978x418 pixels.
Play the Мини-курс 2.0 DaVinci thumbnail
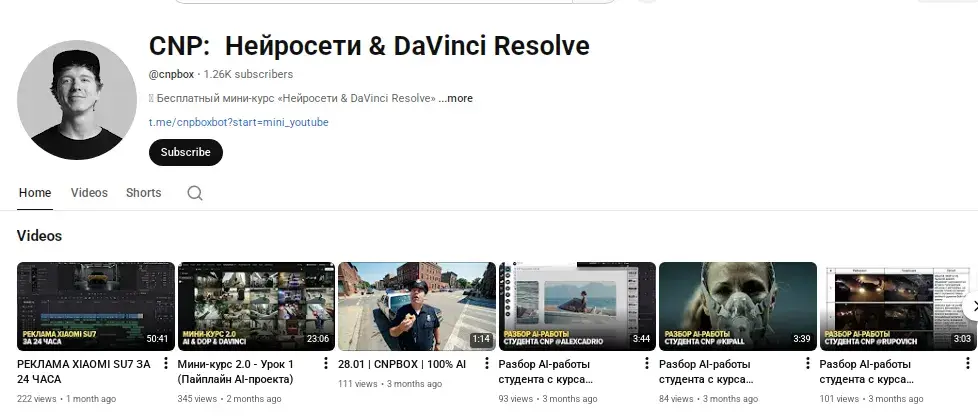256,306
